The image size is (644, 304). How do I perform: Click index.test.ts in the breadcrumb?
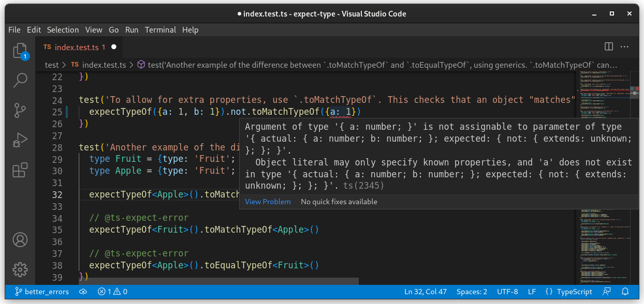(x=98, y=65)
